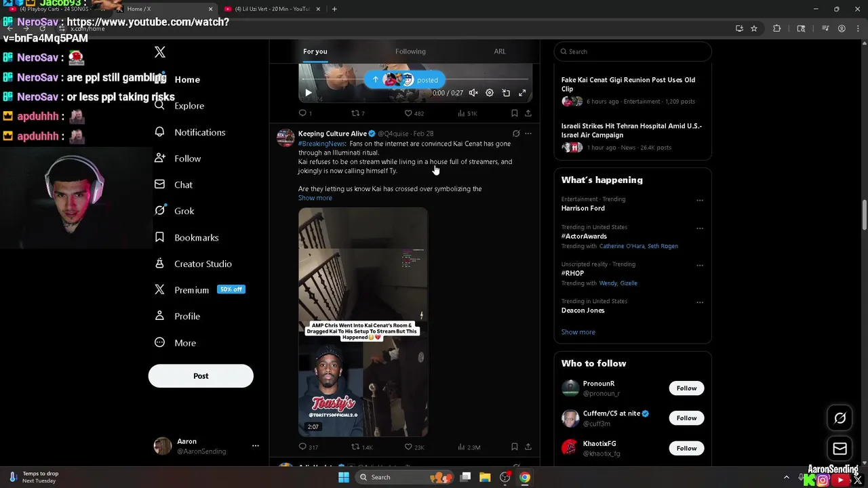The image size is (868, 488).
Task: Play the AMP Chris video thumbnail
Action: pos(363,323)
